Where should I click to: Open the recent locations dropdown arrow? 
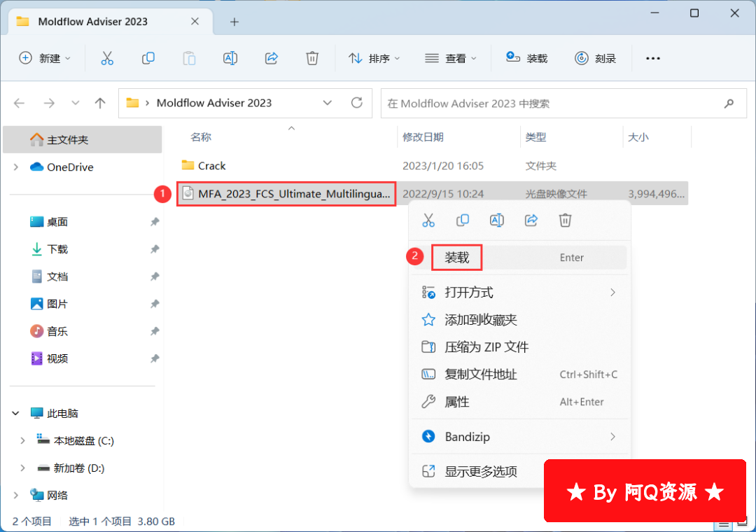click(x=75, y=103)
